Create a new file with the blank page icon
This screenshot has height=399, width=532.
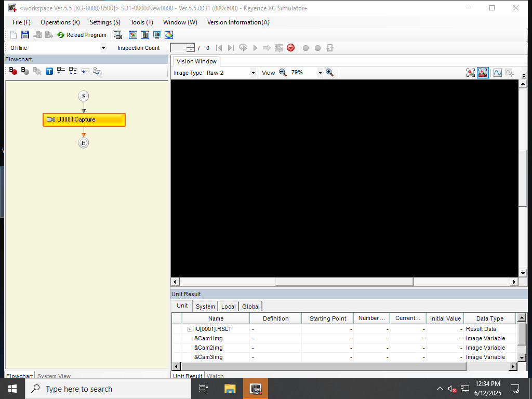[x=14, y=35]
